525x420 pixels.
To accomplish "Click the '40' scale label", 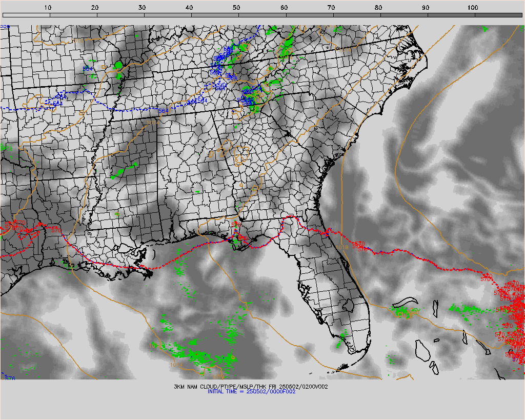I will [189, 7].
